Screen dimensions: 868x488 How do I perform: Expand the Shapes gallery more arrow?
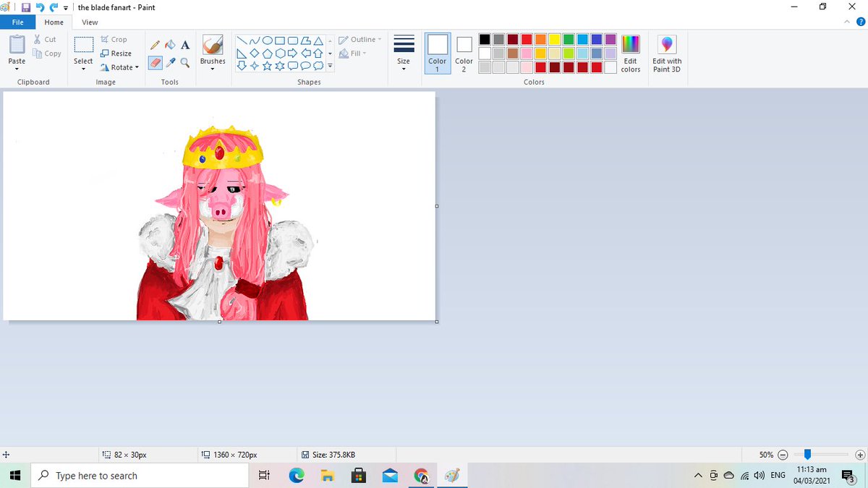coord(331,66)
